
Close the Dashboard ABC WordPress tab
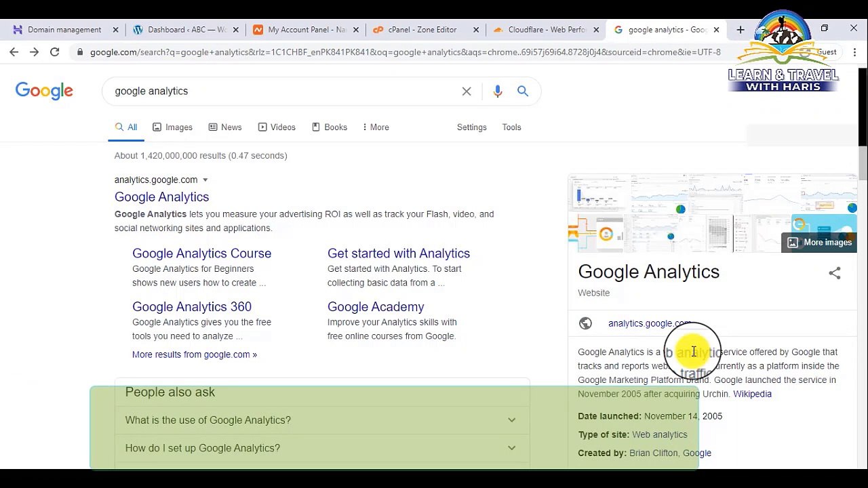coord(235,30)
